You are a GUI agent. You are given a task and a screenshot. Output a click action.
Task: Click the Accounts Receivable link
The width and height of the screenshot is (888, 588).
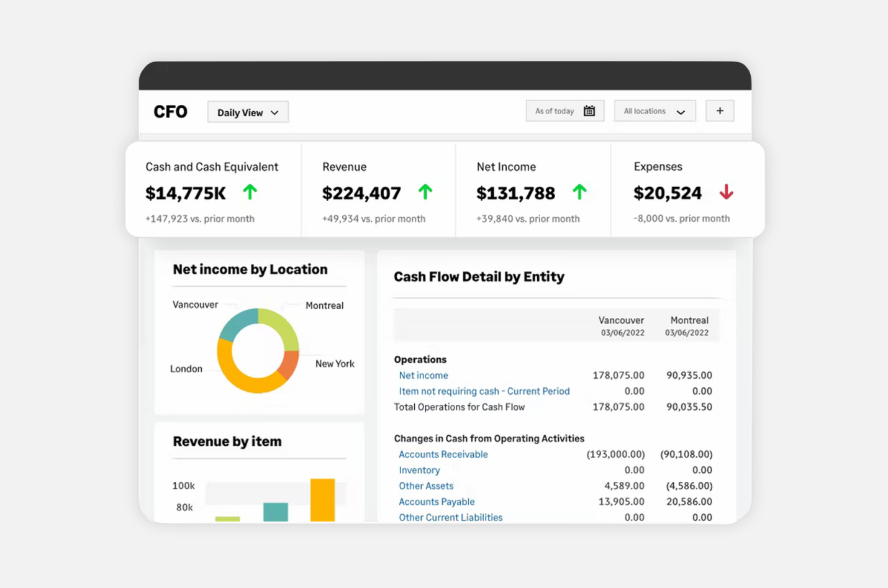[443, 454]
